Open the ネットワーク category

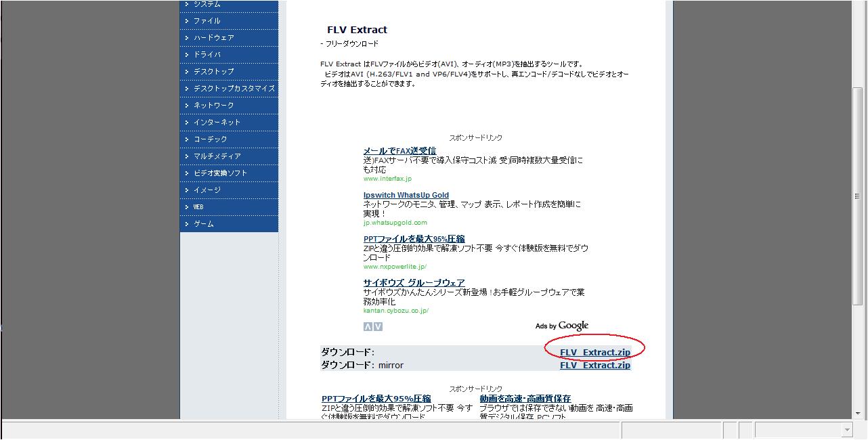coord(229,106)
